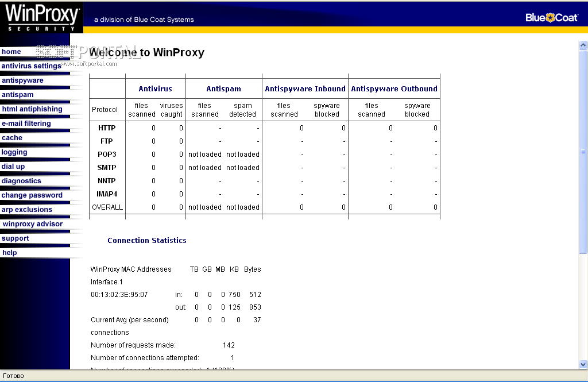Click the vertical scrollbar thumb
This screenshot has width=588, height=382.
point(583,152)
